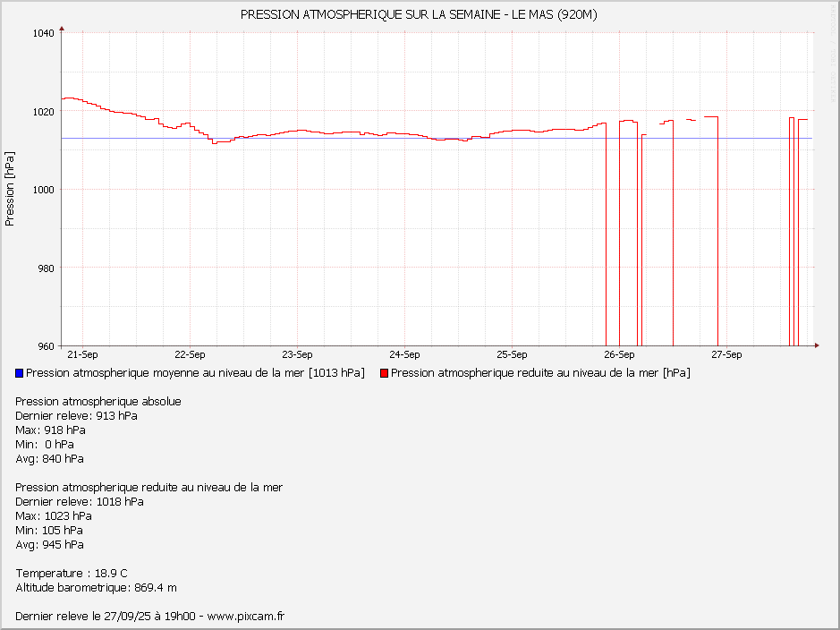Click the 'Pression atmospherique absolue' heading

pos(98,402)
